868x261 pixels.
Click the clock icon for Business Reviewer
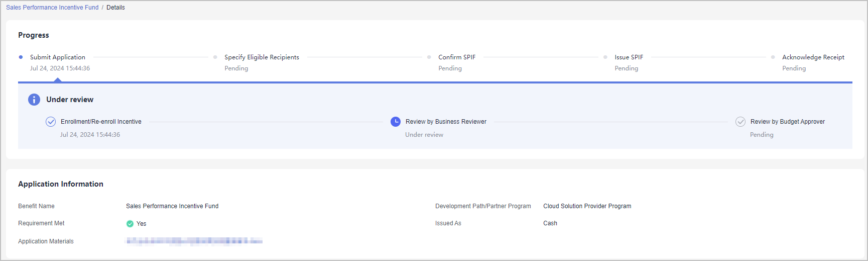tap(396, 122)
